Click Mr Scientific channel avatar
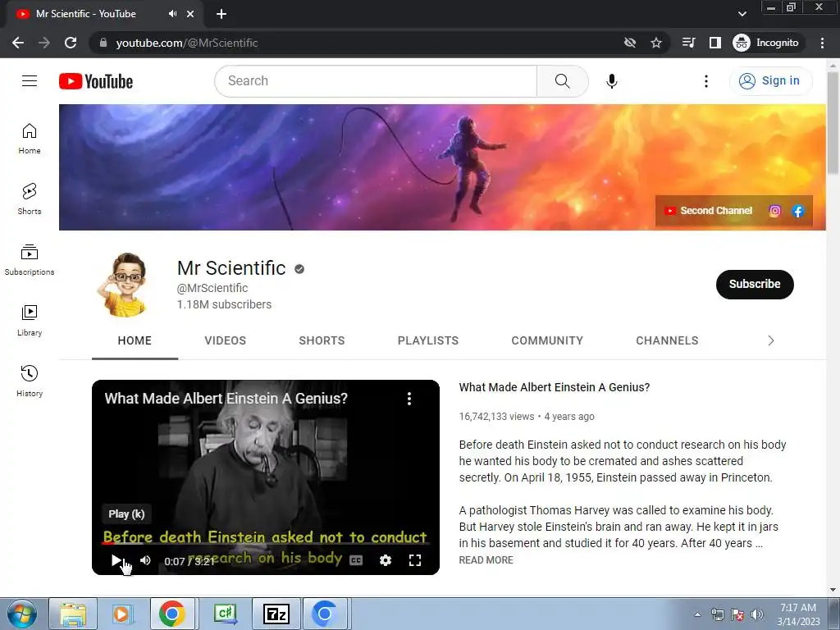 coord(126,285)
